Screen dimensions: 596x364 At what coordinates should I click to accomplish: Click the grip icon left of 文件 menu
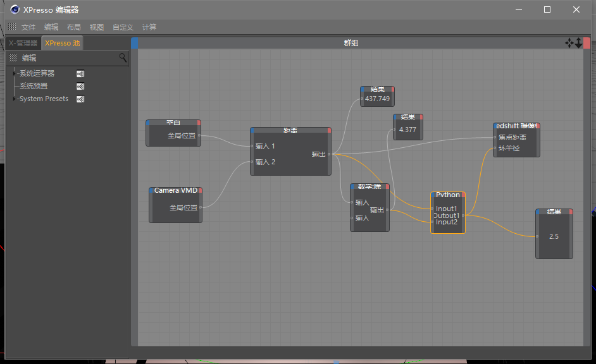click(x=12, y=27)
